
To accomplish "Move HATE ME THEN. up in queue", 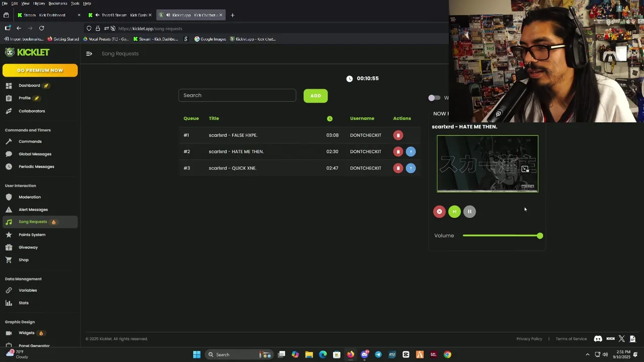I will coord(411,151).
